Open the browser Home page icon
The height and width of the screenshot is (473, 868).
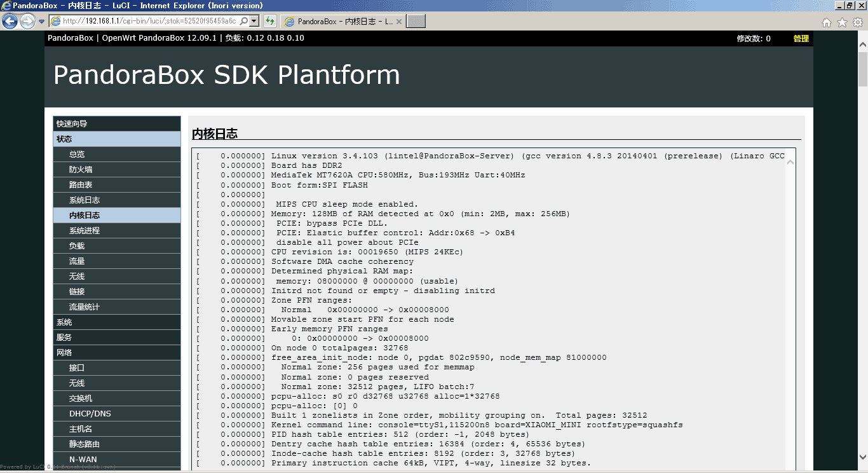[x=827, y=22]
